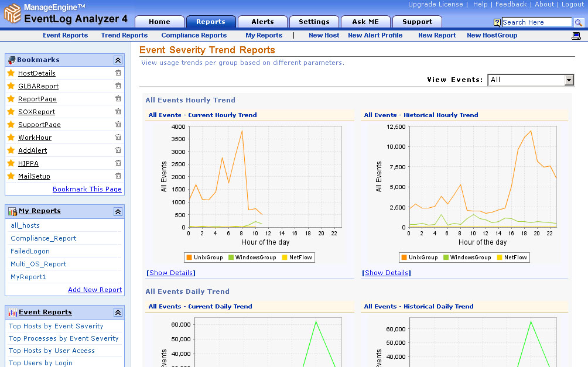Open Top Processes by Event Severity
Viewport: 588px width, 367px height.
(x=63, y=338)
